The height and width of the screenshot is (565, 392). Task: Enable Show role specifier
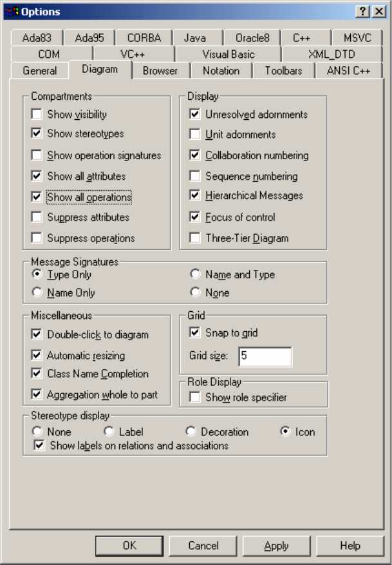pos(195,397)
